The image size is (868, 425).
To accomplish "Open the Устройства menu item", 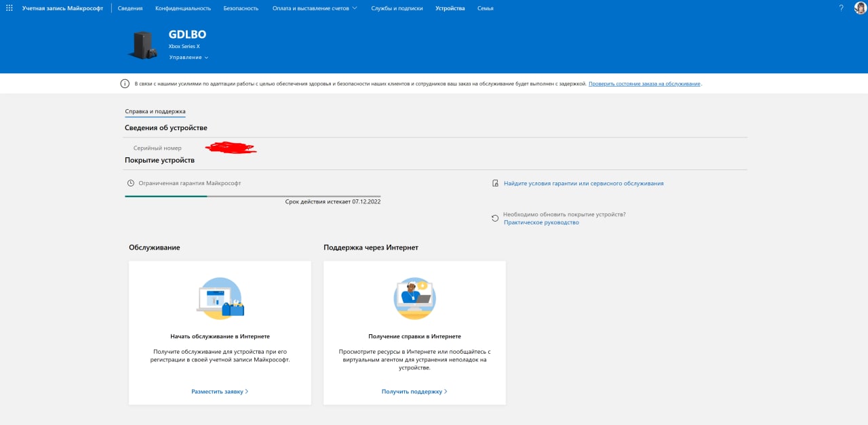I will click(450, 8).
